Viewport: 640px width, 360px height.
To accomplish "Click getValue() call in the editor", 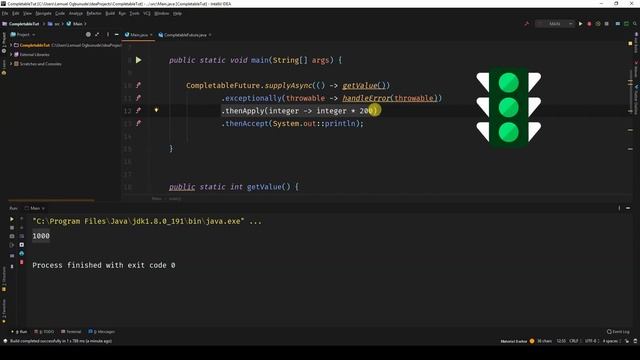I will 364,85.
